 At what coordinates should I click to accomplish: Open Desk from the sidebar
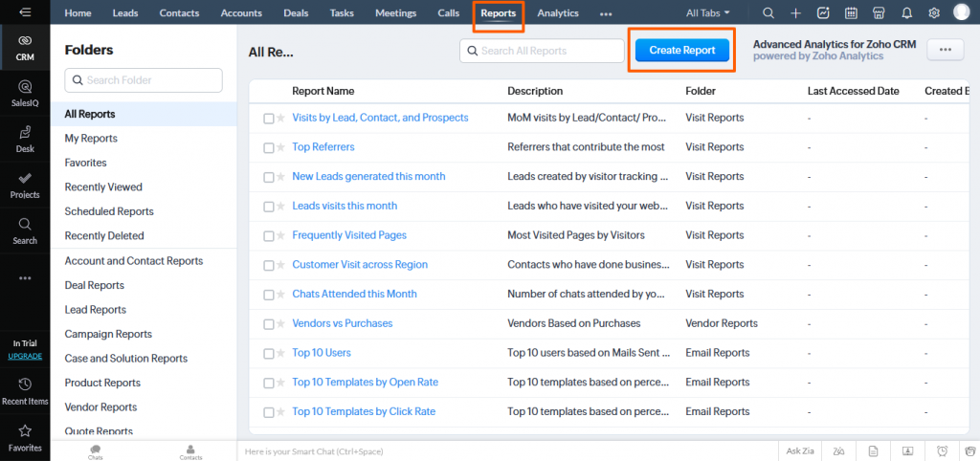coord(25,140)
